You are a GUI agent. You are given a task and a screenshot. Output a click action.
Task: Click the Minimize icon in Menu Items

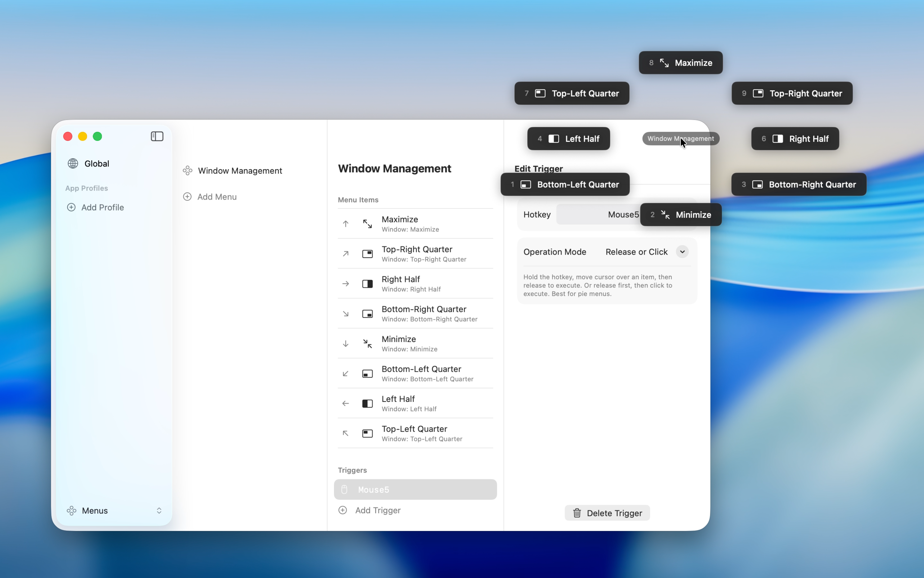point(367,343)
